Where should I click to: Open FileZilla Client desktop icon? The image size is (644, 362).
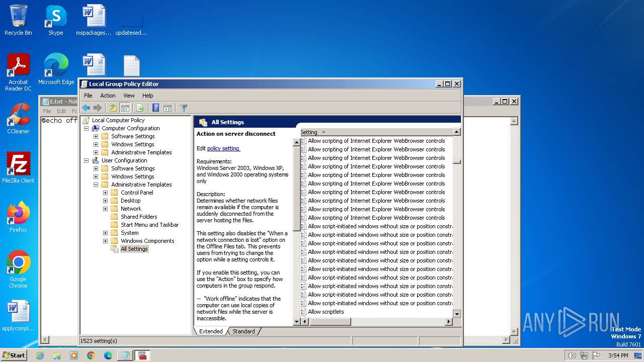click(18, 168)
